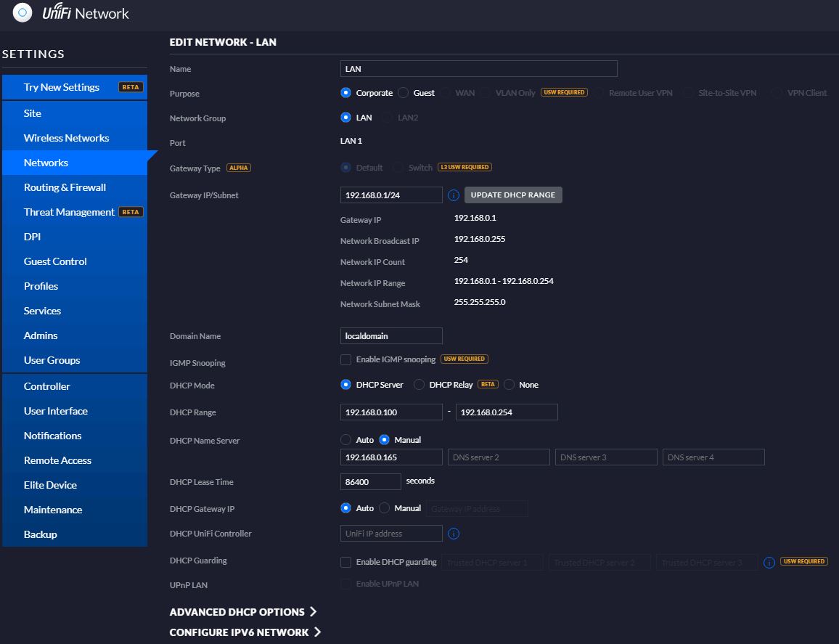Open Guest Control settings
This screenshot has width=839, height=644.
tap(75, 261)
